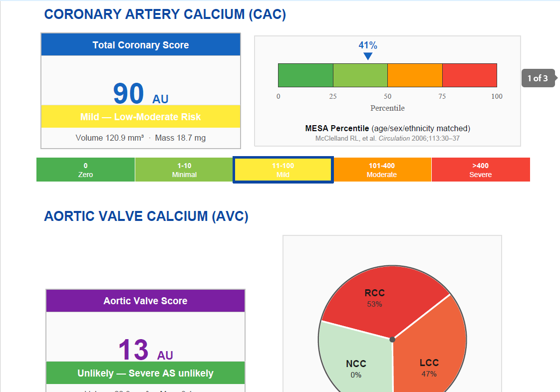
Task: Click the Mild — Low-Moderate Risk banner
Action: (141, 116)
